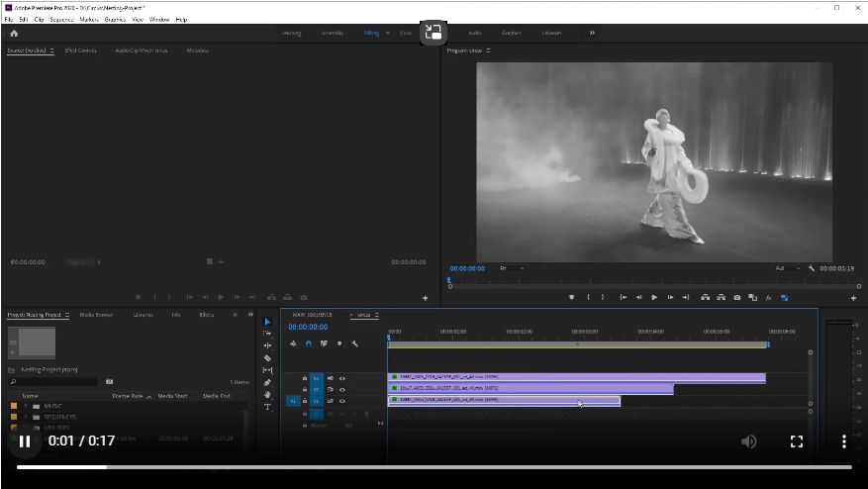Show workspace overflow chevrons
Viewport: 868px width, 489px height.
(592, 33)
